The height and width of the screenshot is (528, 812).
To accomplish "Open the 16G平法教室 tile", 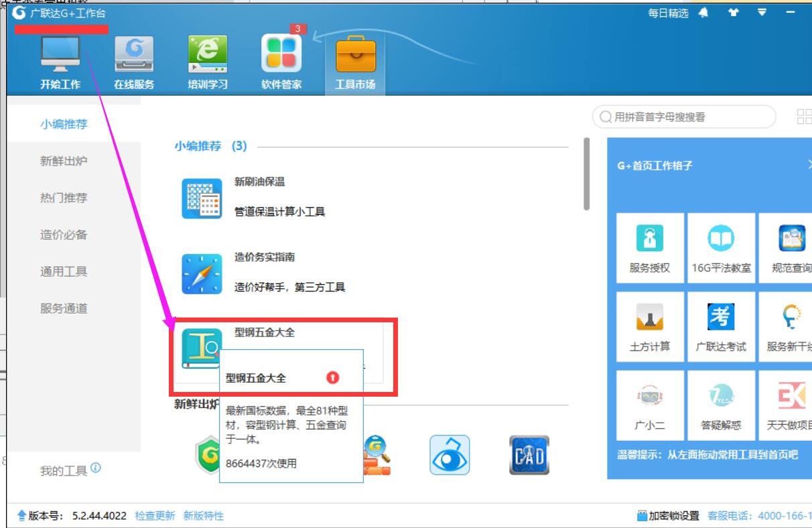I will (x=721, y=248).
